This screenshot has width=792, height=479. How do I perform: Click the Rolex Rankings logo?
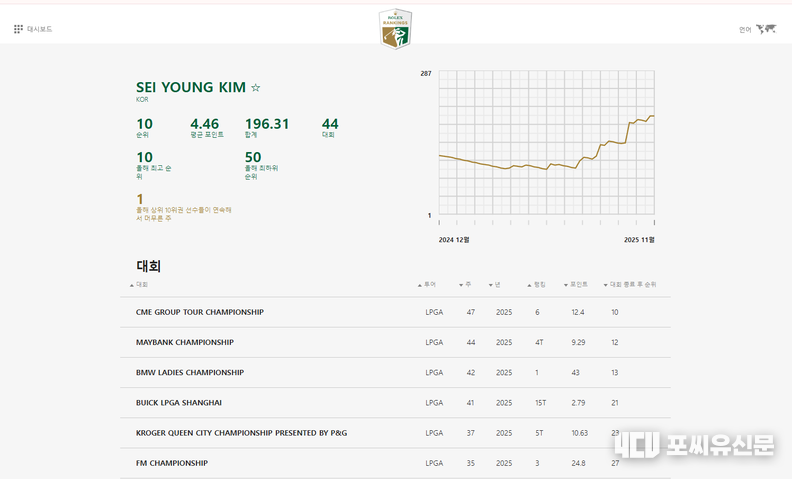point(395,29)
